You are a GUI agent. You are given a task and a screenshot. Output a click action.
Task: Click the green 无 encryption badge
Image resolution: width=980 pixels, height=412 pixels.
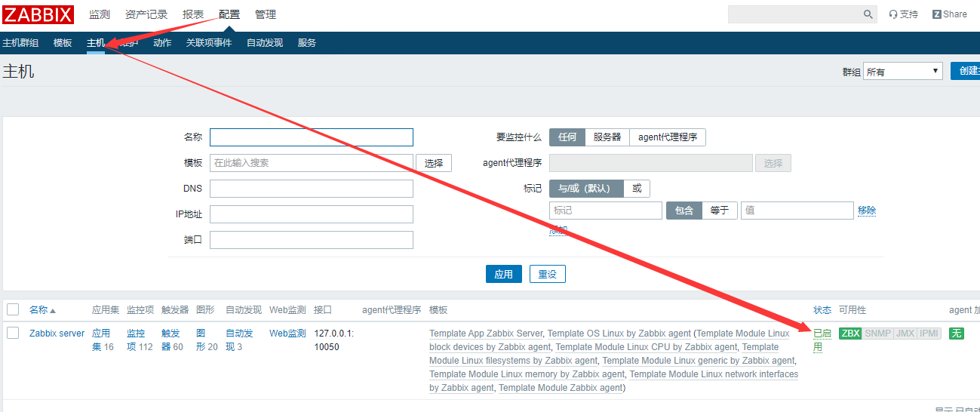pos(957,333)
